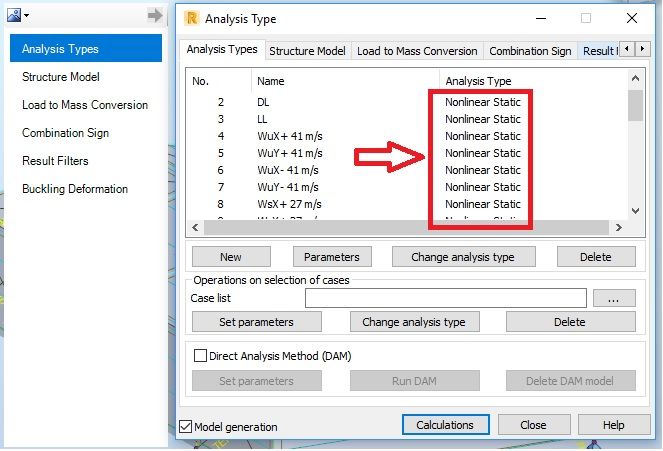
Task: Click the Robot 'R' icon in the title bar
Action: pyautogui.click(x=192, y=19)
